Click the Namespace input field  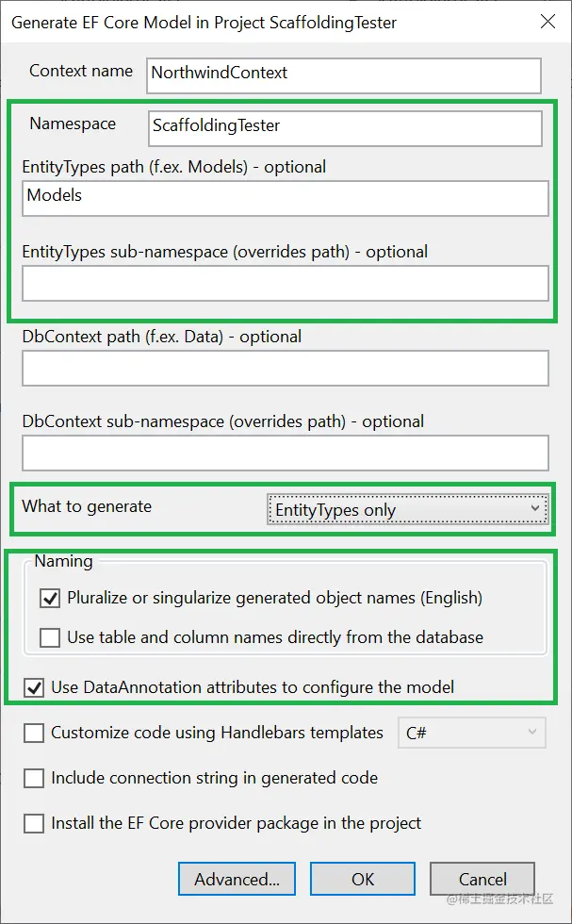tap(344, 128)
